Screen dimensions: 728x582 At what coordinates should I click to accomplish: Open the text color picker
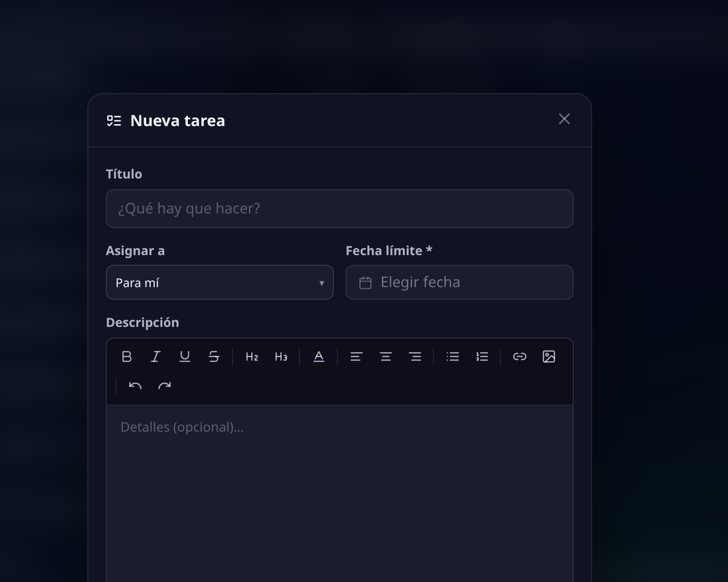[319, 356]
